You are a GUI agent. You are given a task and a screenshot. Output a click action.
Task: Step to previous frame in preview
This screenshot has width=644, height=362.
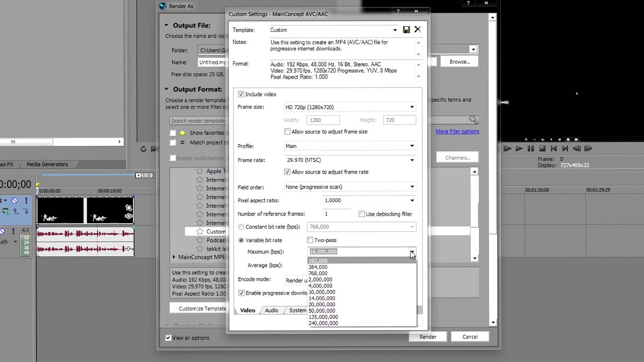pyautogui.click(x=577, y=148)
